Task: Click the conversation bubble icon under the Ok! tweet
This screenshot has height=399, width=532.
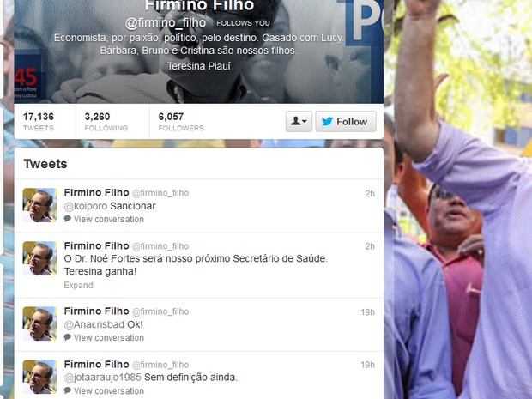Action: click(68, 337)
